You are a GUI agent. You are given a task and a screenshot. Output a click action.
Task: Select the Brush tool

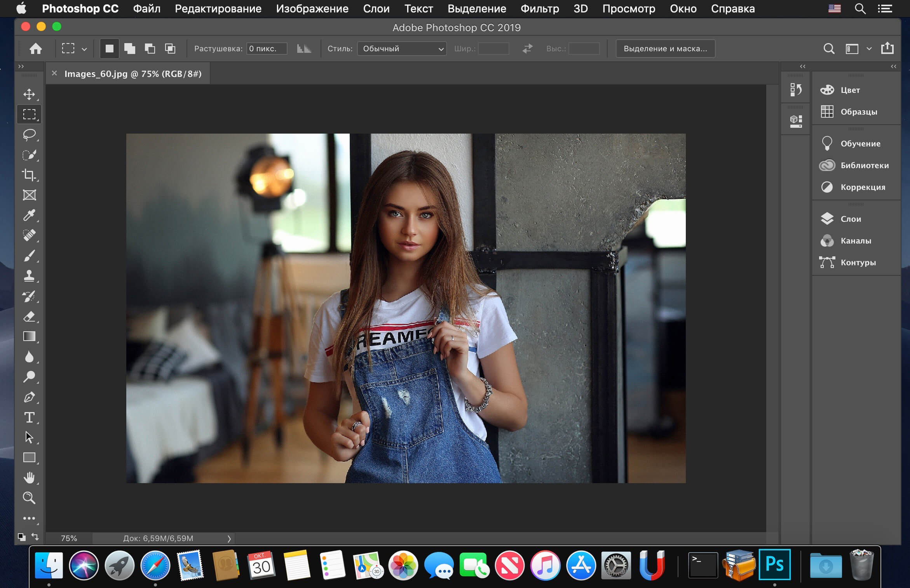click(x=29, y=254)
